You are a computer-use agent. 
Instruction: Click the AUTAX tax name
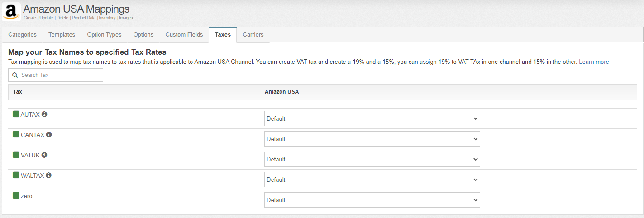point(30,114)
